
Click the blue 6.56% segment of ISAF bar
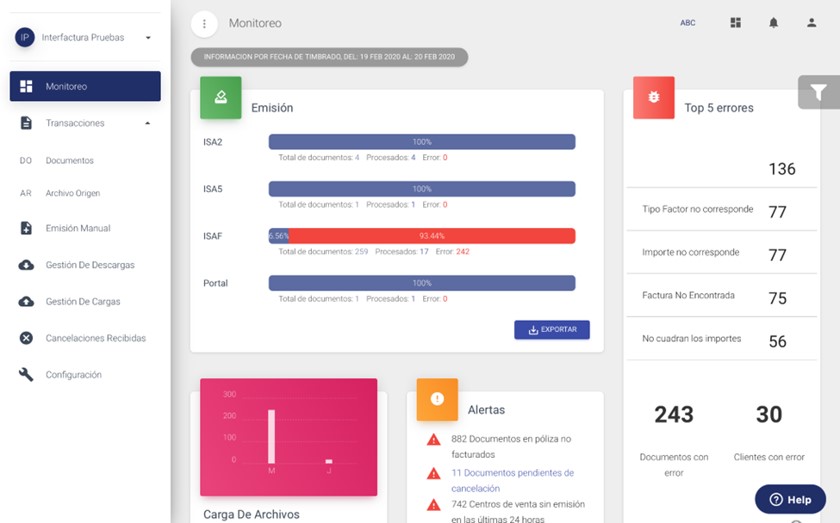click(279, 236)
